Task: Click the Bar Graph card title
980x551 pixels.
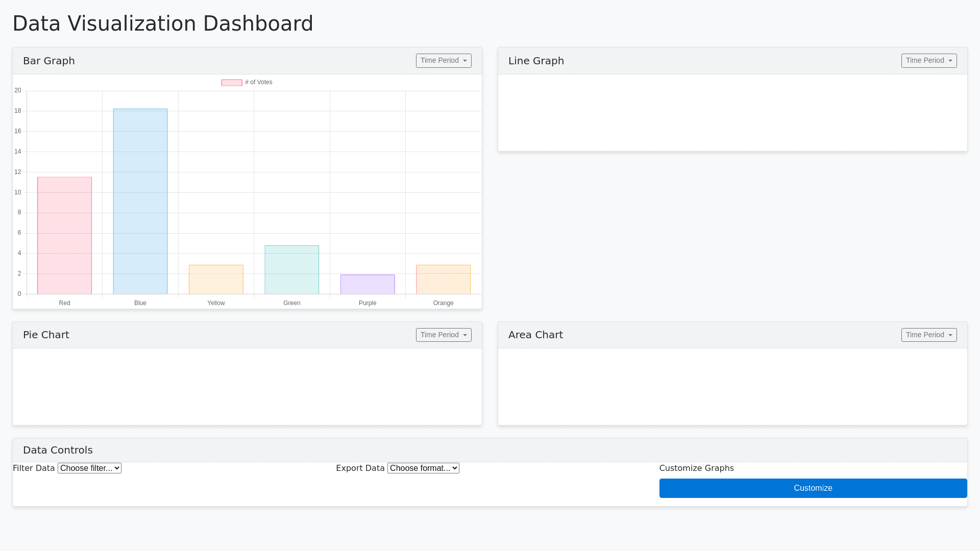Action: pyautogui.click(x=49, y=61)
